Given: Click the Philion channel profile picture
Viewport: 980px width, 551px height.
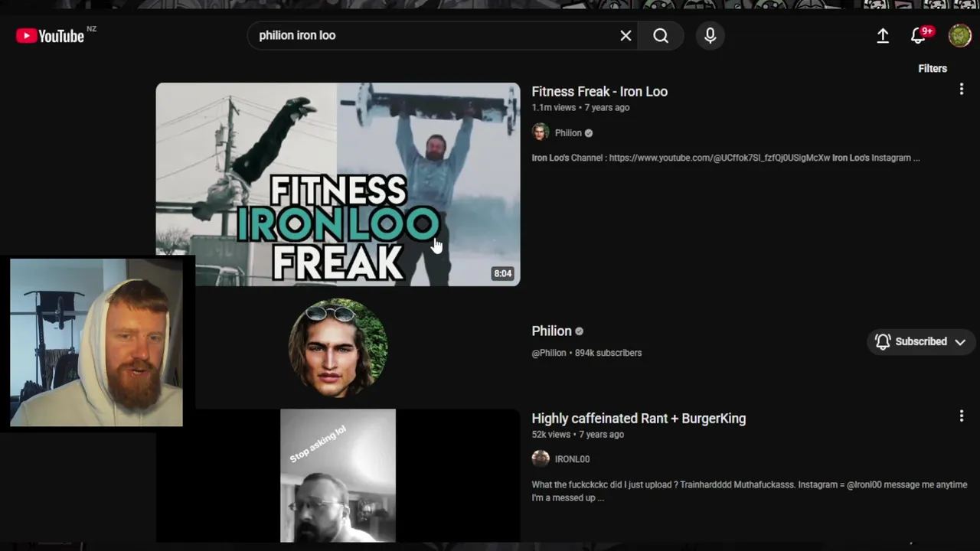Looking at the screenshot, I should coord(338,348).
